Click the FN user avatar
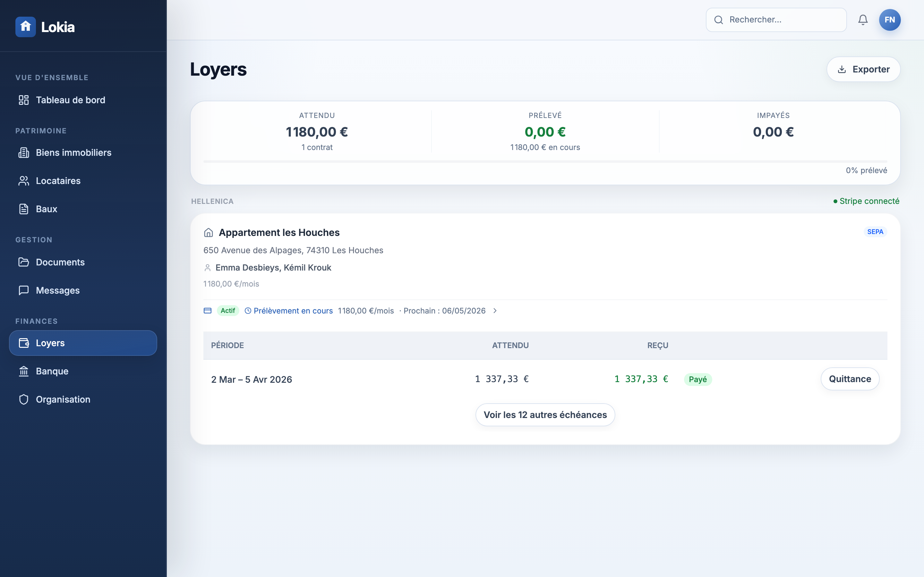This screenshot has height=577, width=924. (x=889, y=20)
